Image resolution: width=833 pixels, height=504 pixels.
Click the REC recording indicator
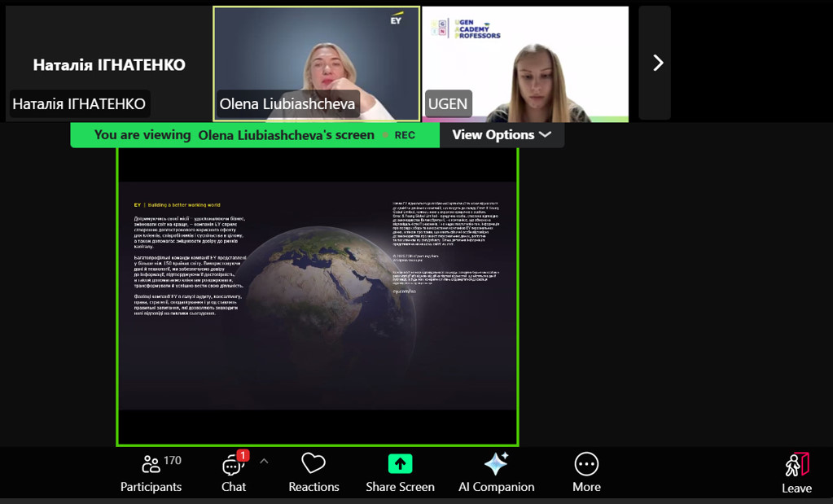point(404,135)
